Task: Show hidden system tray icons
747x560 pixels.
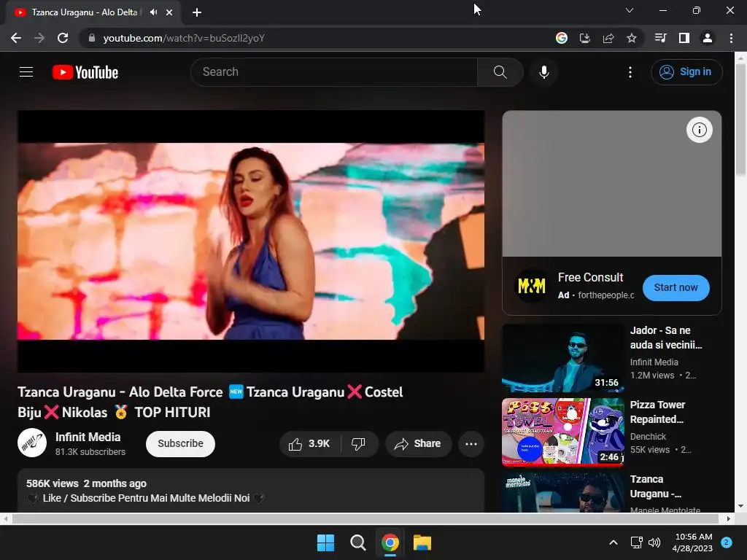Action: [614, 542]
